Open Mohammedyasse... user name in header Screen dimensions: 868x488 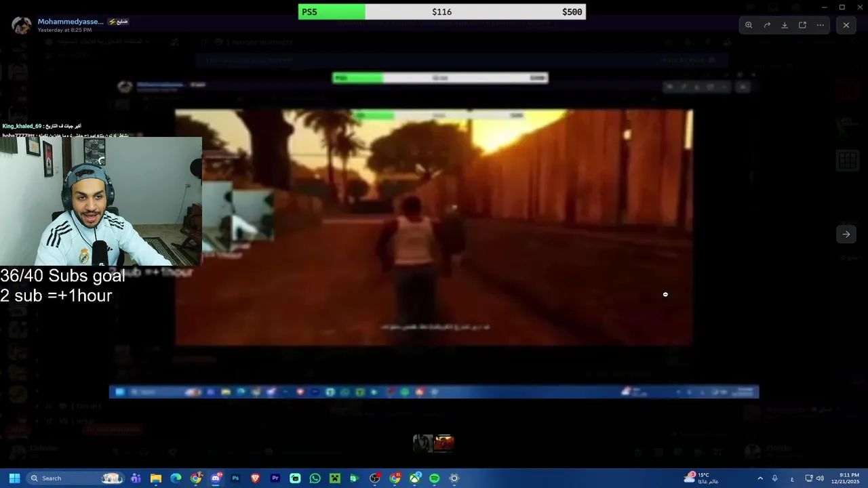(71, 22)
